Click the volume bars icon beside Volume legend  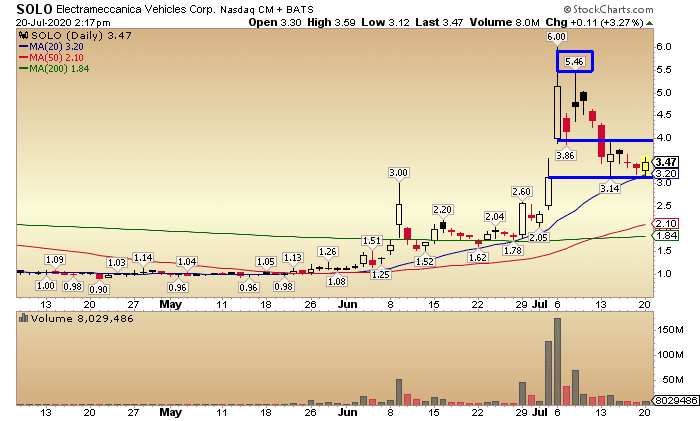point(23,318)
